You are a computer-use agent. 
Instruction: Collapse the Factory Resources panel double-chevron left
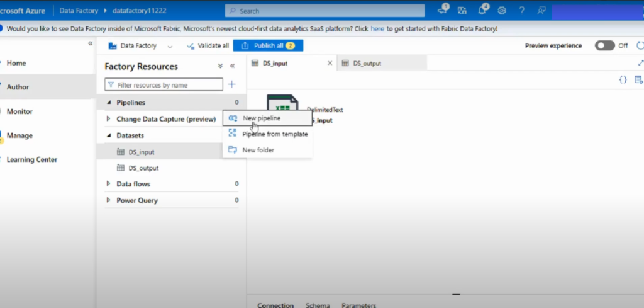pos(232,66)
